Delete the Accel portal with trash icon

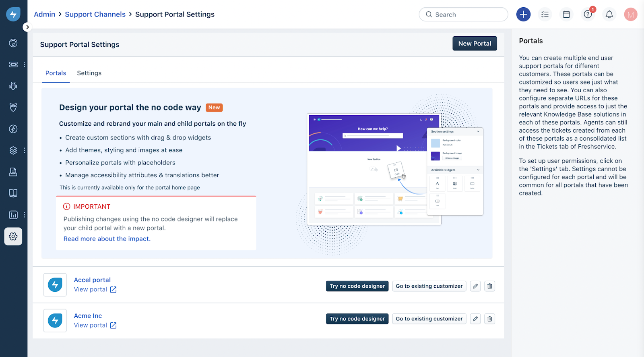(489, 286)
